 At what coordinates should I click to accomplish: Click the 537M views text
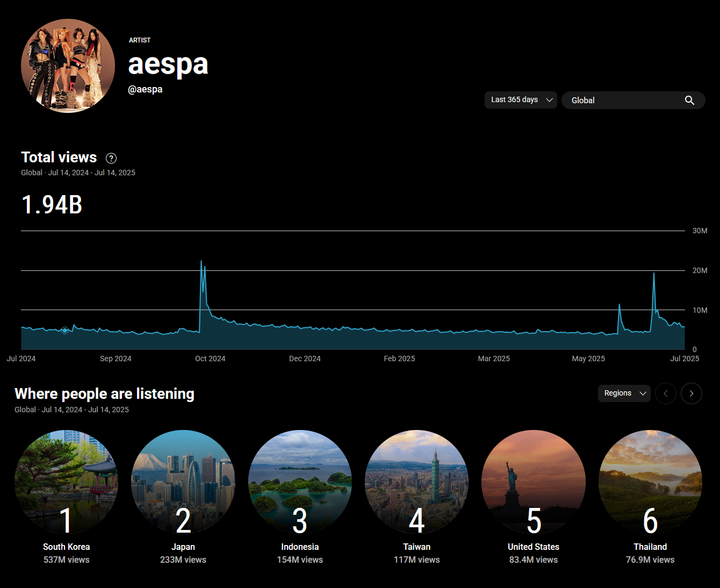[67, 560]
